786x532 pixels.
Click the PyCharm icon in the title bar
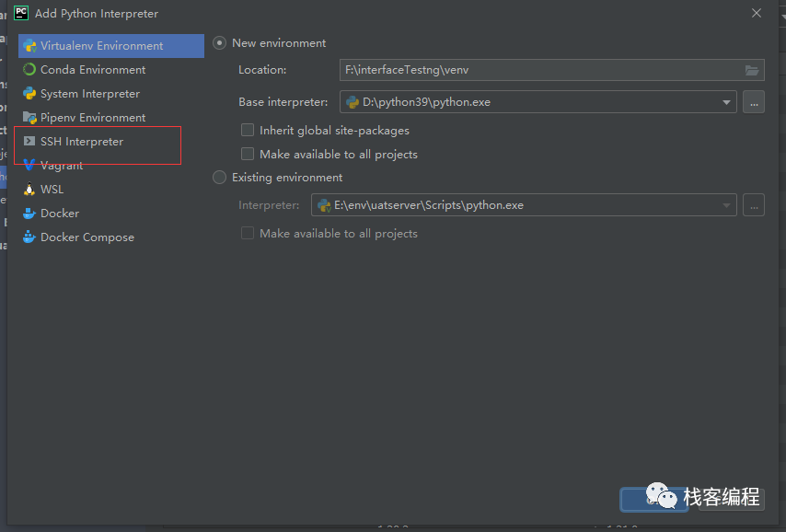[x=21, y=13]
